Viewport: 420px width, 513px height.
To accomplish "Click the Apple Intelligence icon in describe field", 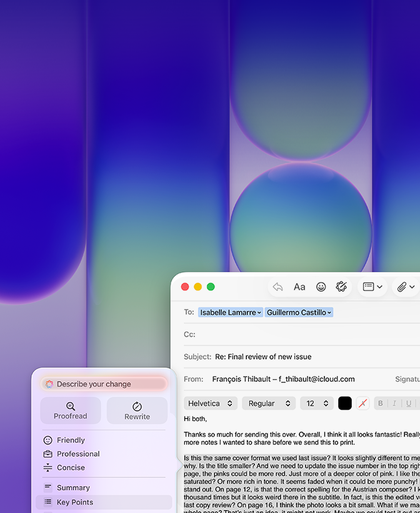I will pyautogui.click(x=49, y=384).
